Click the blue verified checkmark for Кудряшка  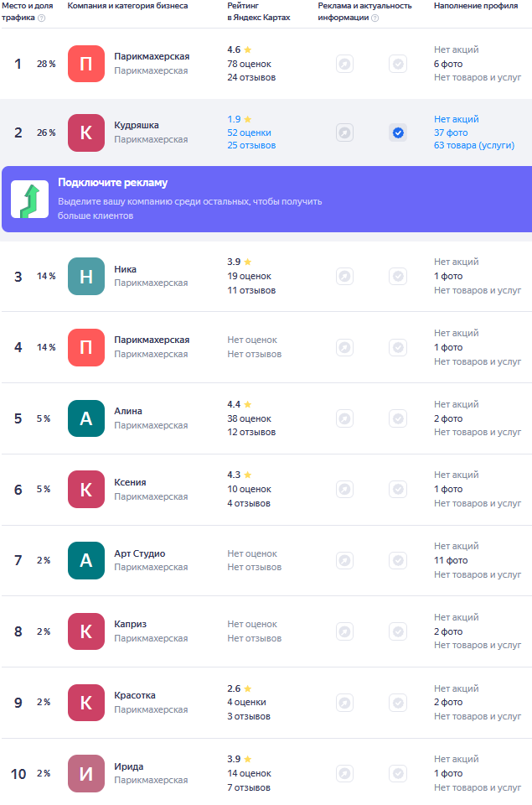pos(398,132)
